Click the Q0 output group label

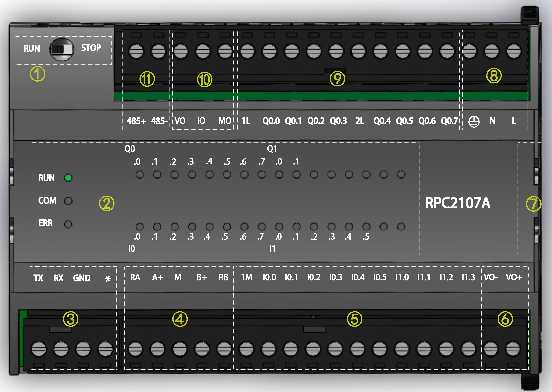point(130,149)
